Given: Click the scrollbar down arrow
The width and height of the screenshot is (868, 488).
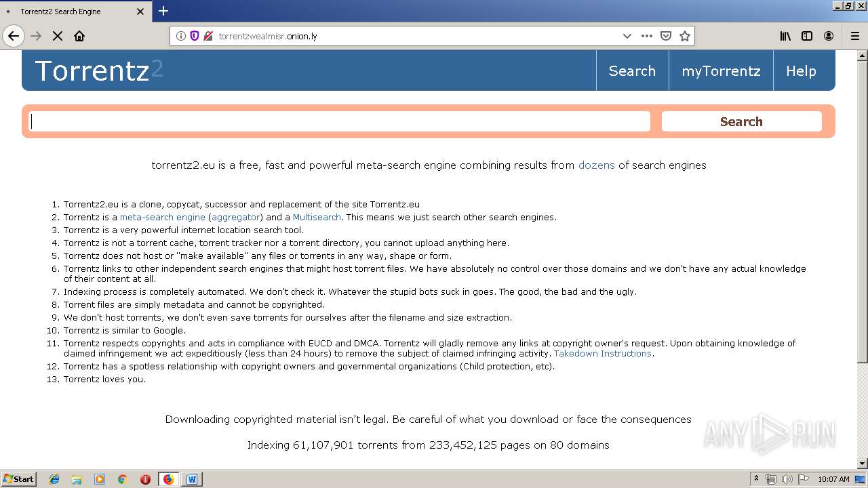Looking at the screenshot, I should (x=863, y=464).
